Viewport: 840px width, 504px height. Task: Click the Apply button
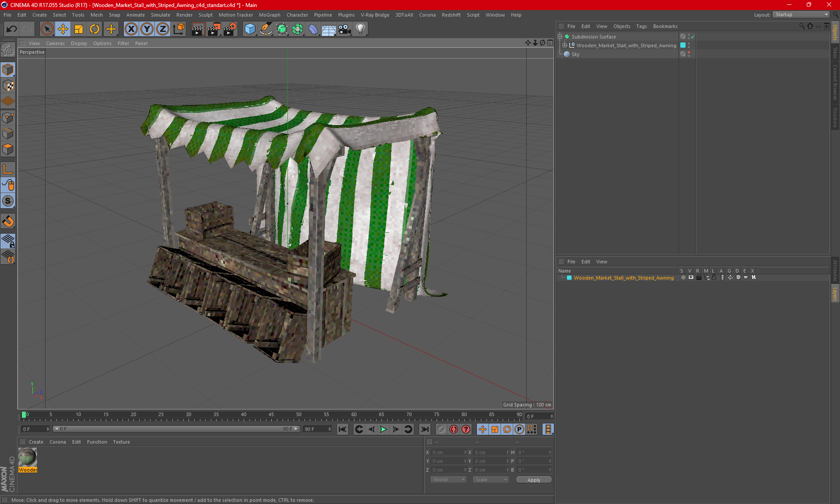pos(533,479)
